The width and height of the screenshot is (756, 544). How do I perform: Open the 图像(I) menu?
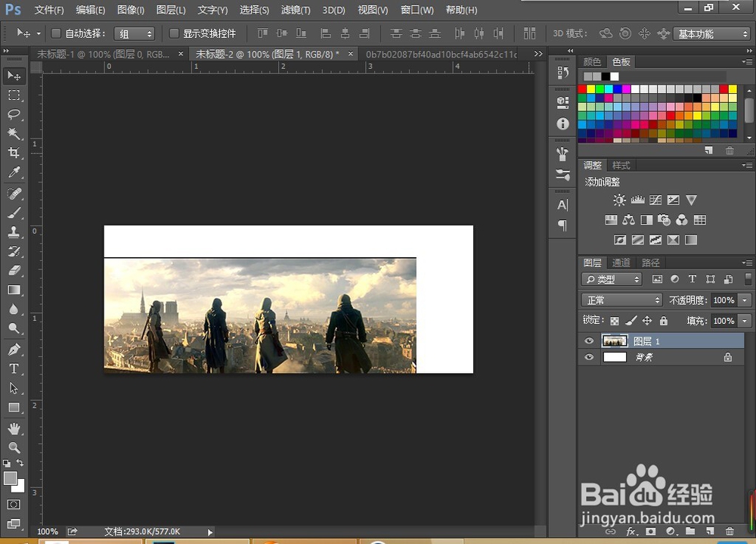click(131, 10)
